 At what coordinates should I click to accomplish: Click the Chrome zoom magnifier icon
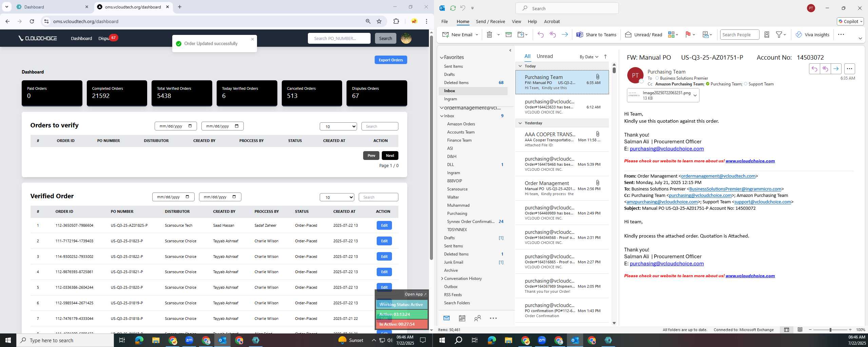(x=368, y=21)
